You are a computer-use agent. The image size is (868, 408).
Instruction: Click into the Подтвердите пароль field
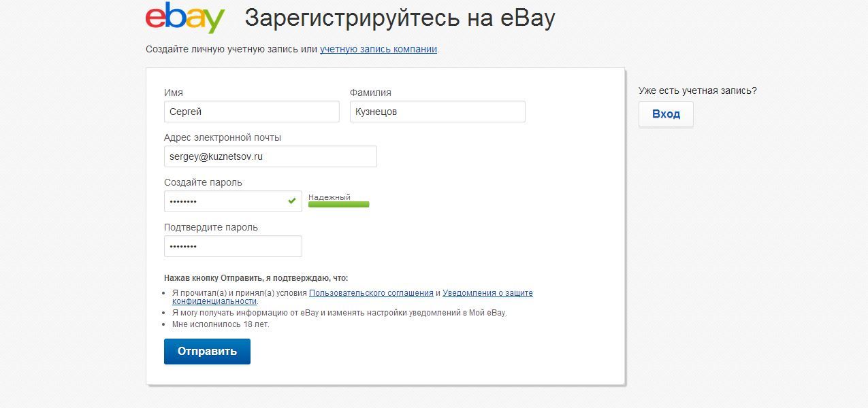233,246
